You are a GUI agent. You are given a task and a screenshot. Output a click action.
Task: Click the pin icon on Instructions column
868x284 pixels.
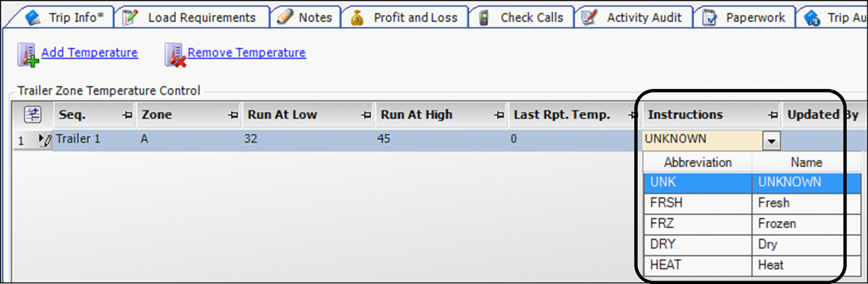772,115
